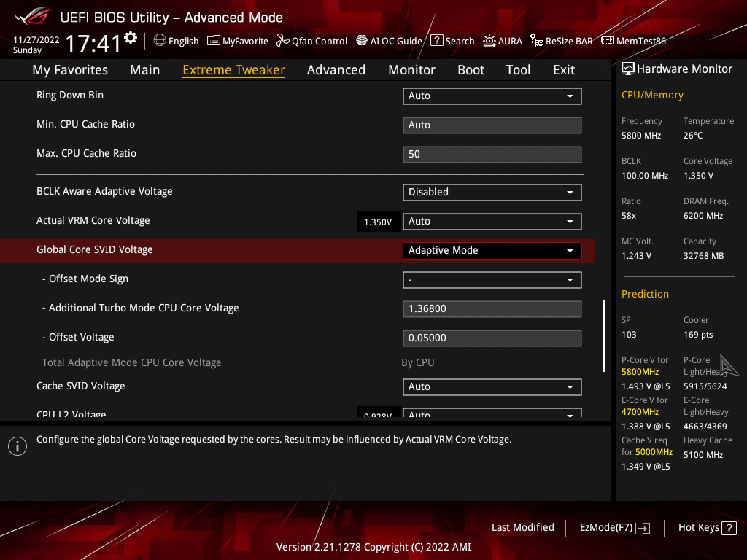Open the Tool tab
The width and height of the screenshot is (747, 560).
click(519, 70)
